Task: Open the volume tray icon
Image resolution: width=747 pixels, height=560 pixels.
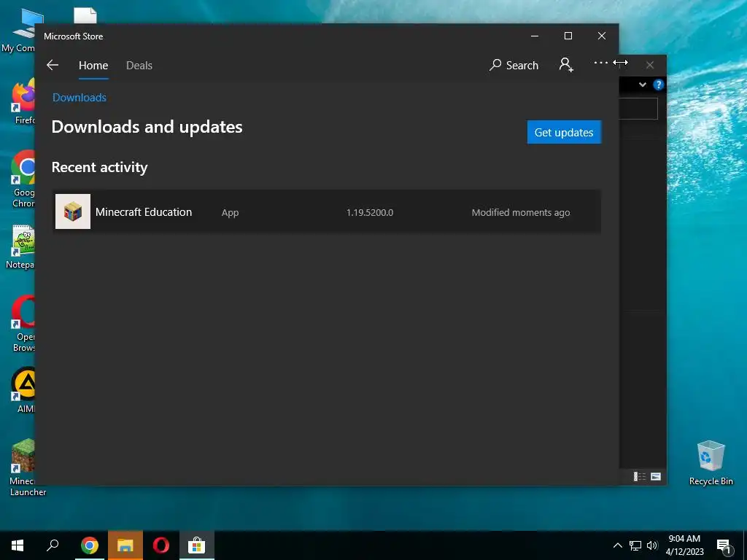Action: point(652,545)
